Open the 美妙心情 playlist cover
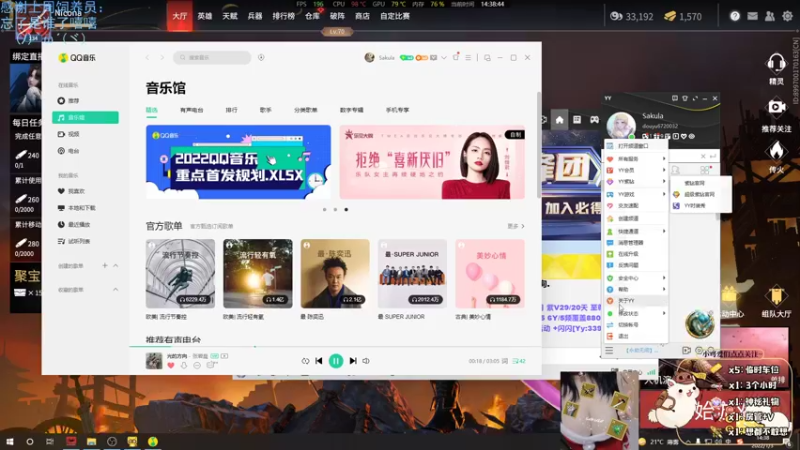The height and width of the screenshot is (450, 800). coord(490,273)
